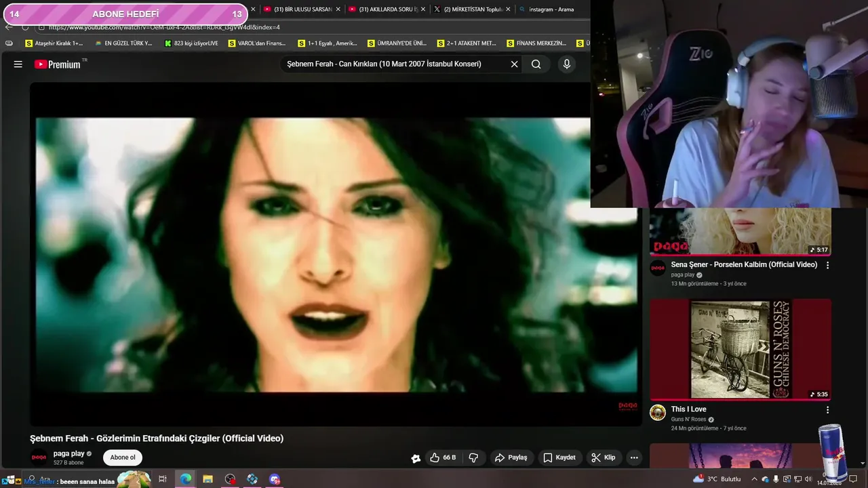
Task: Open the YouTube guide hamburger menu
Action: tap(18, 64)
